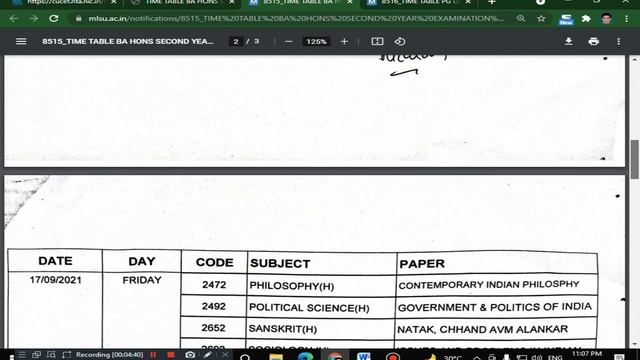The width and height of the screenshot is (640, 360).
Task: Close the recording toolbar
Action: tap(225, 355)
